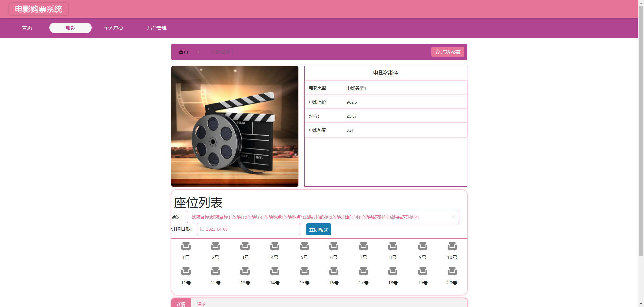Open 后台管理 from the navigation bar
The image size is (644, 307).
tap(157, 28)
